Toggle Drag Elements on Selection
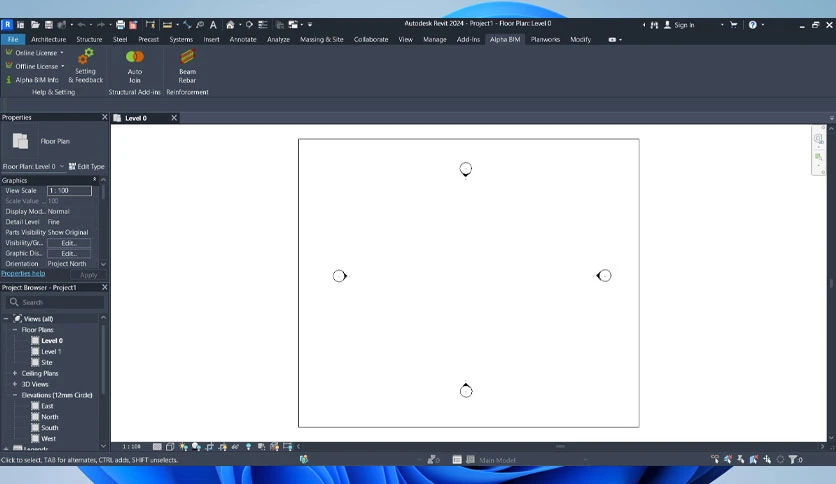 [x=767, y=459]
